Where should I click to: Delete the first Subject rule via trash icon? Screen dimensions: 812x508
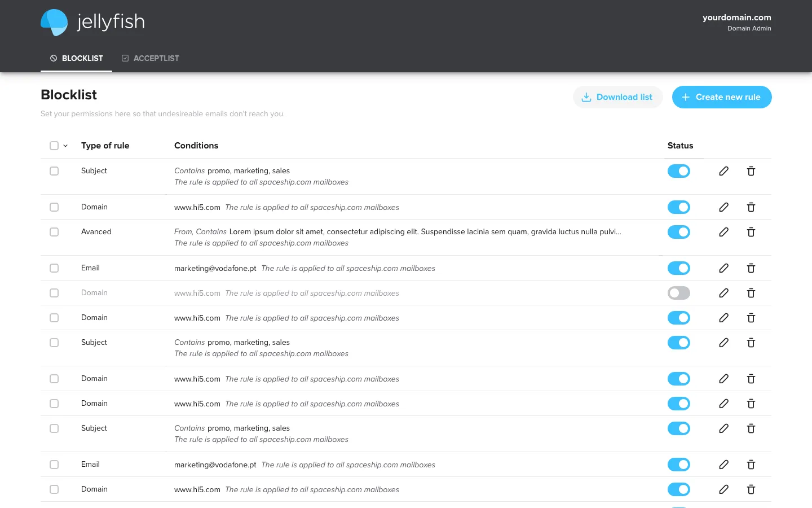(751, 171)
